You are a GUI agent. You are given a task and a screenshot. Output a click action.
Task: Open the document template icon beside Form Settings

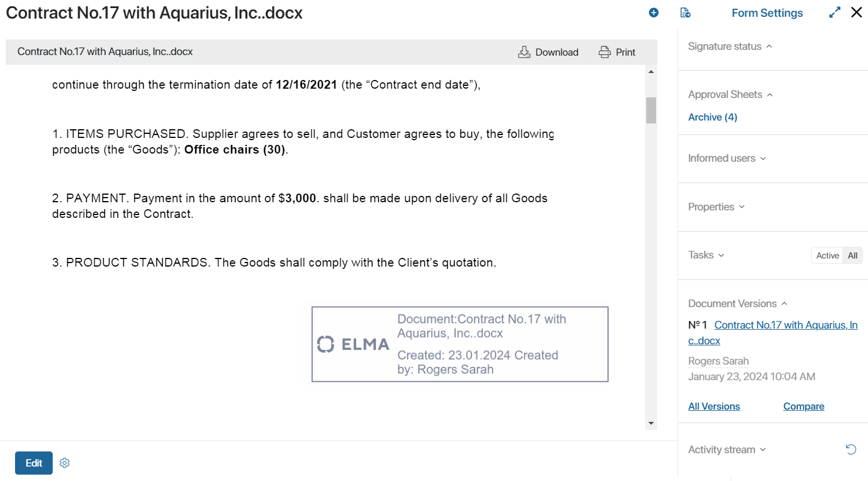tap(686, 13)
